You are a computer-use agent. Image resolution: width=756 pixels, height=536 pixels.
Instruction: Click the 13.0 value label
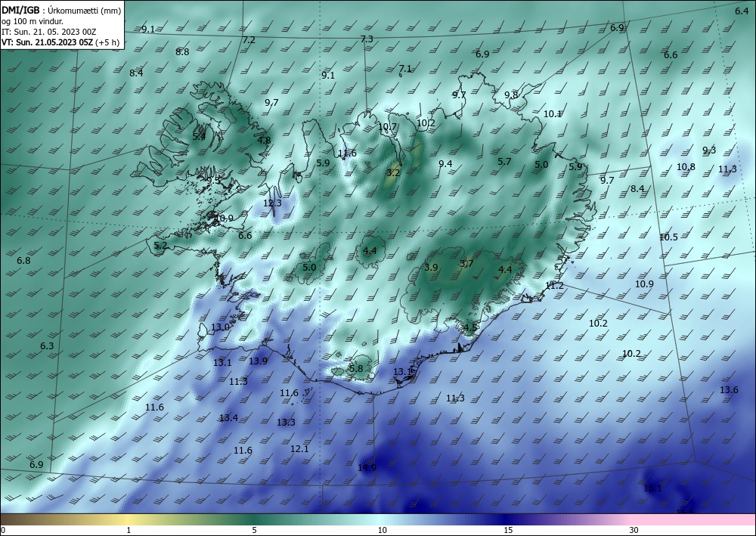[220, 327]
